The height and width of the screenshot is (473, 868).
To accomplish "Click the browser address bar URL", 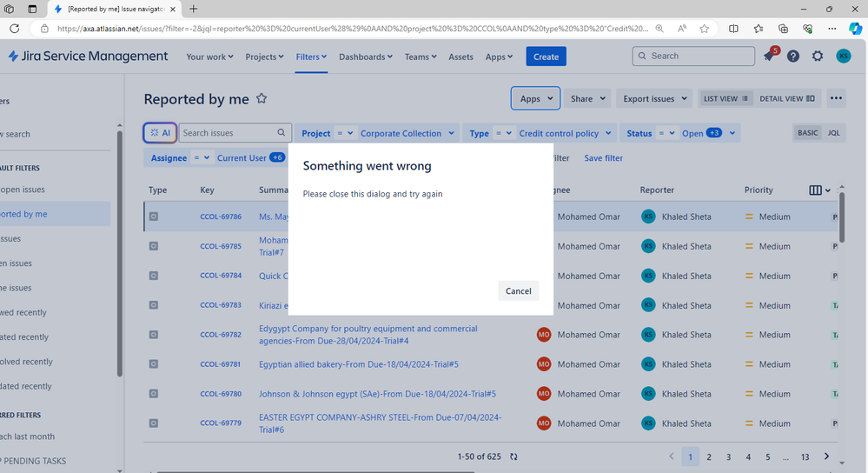I will point(352,28).
